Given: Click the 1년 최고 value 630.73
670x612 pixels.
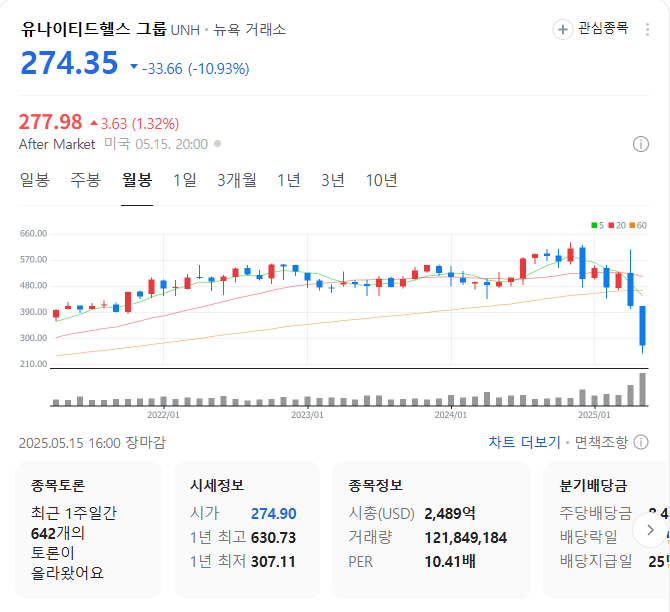Looking at the screenshot, I should click(273, 538).
